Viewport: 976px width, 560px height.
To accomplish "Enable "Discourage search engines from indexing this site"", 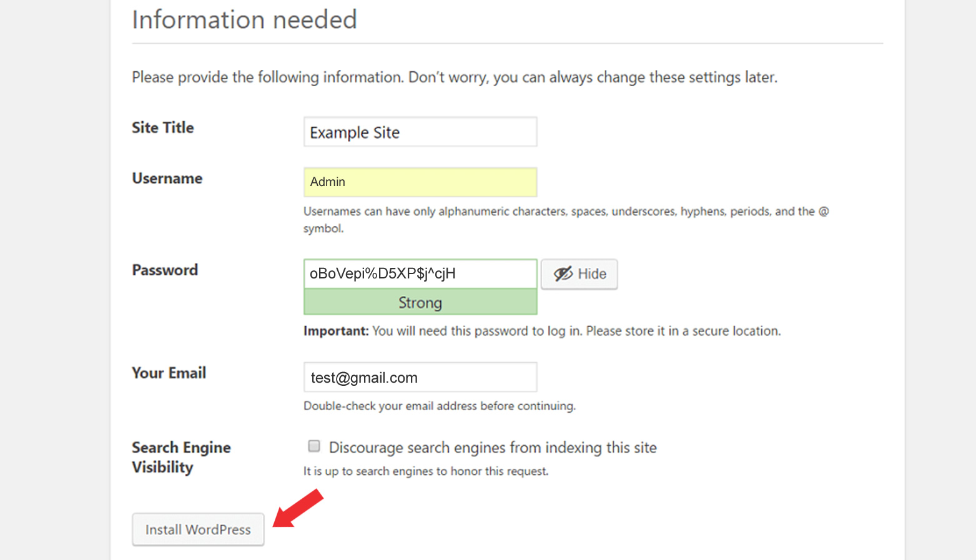I will click(x=313, y=446).
